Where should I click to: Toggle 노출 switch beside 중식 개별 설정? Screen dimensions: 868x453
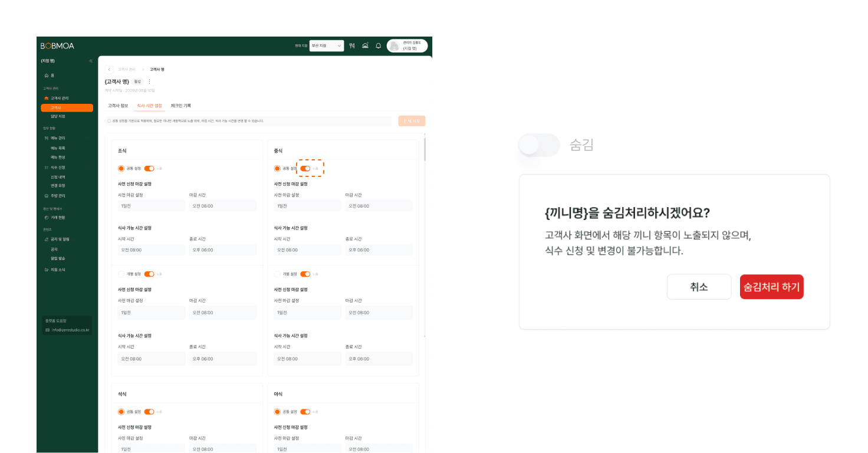coord(305,274)
